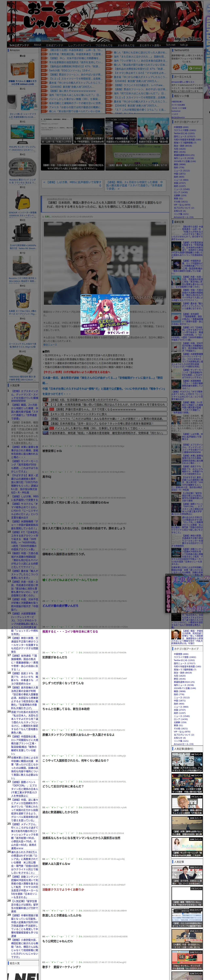The width and height of the screenshot is (210, 980).
Task: Open ワロタあんてな in the navigation bar
Action: (104, 45)
